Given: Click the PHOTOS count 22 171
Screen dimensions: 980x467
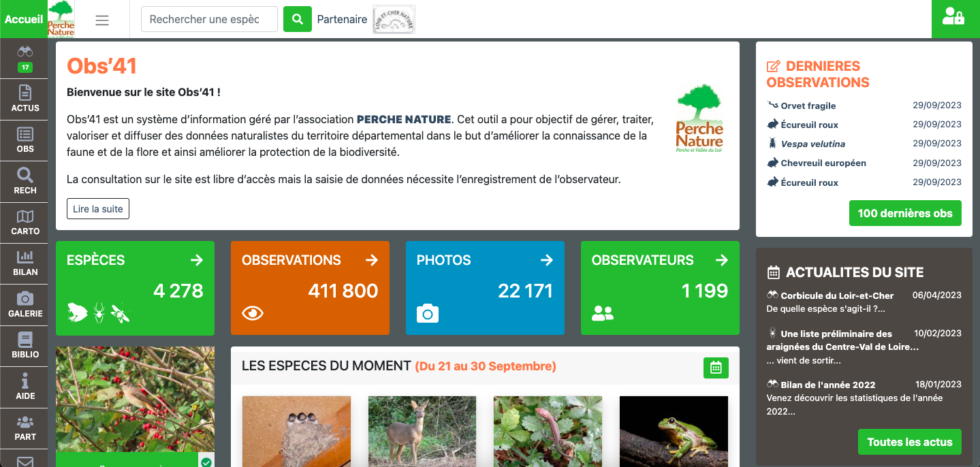Looking at the screenshot, I should point(526,291).
